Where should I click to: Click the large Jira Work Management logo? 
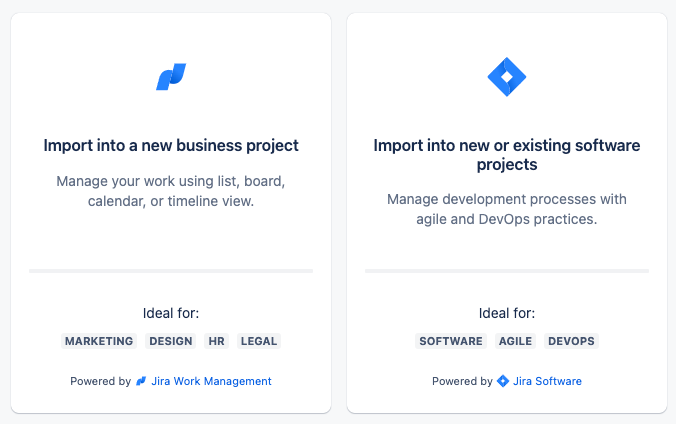[x=171, y=77]
